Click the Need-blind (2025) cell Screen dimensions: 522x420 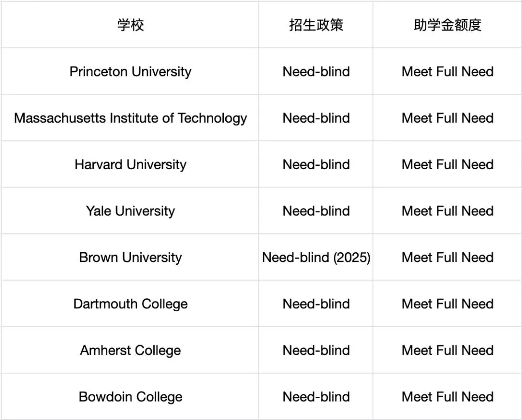point(316,257)
